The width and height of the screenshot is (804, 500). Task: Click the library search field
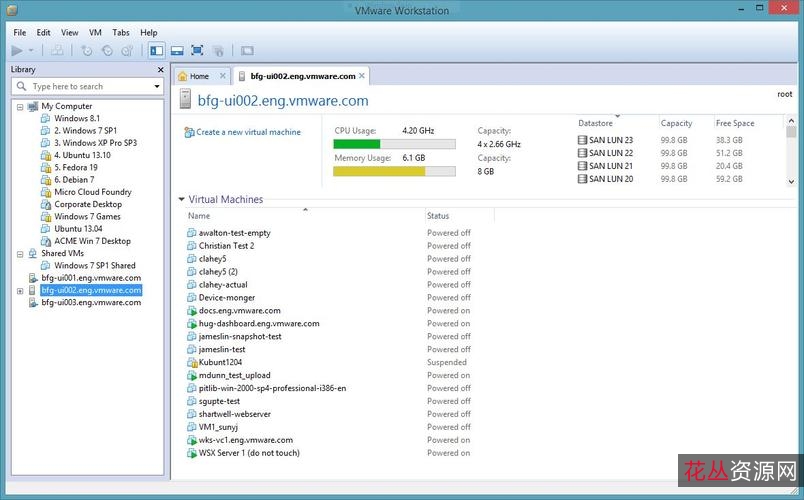tap(87, 86)
